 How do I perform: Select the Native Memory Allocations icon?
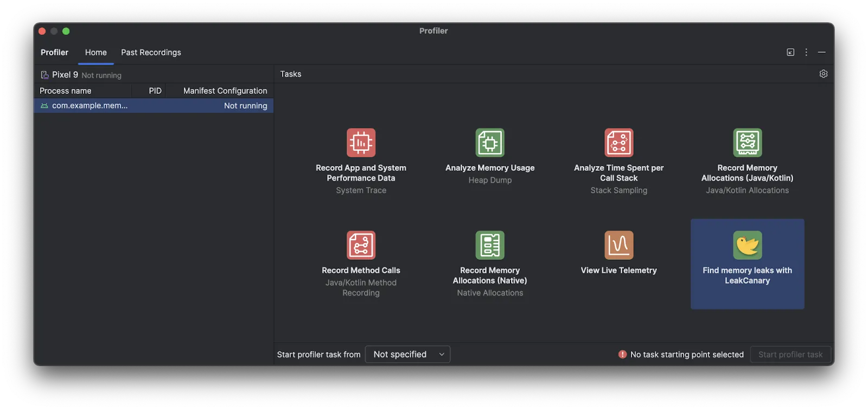coord(490,245)
